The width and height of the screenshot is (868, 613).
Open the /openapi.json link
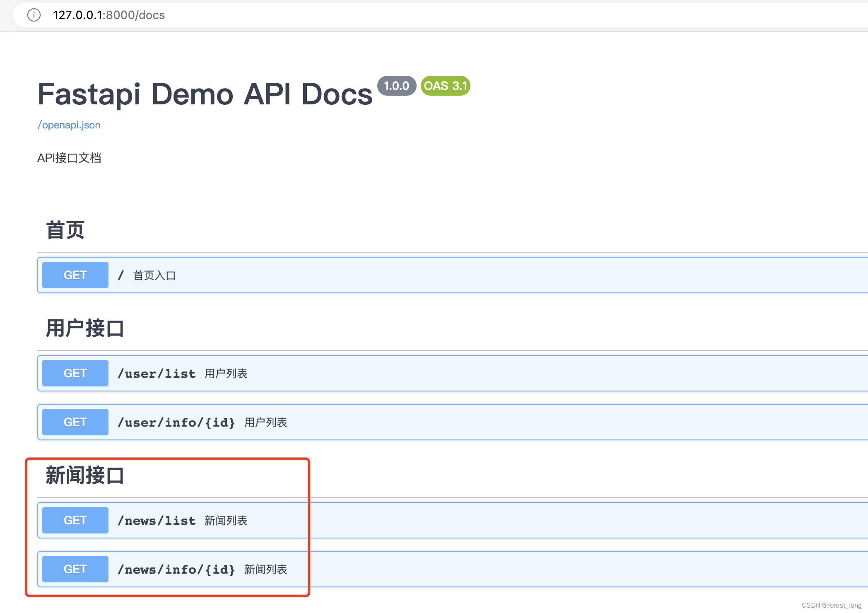point(69,125)
